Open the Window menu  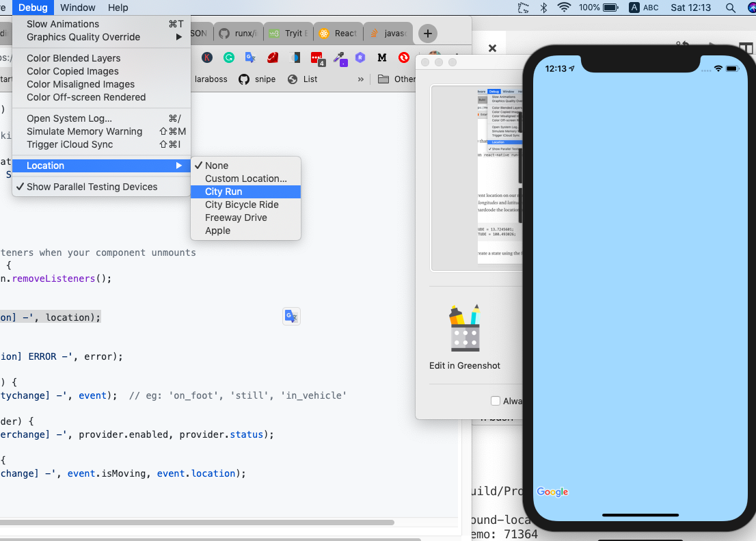coord(77,8)
